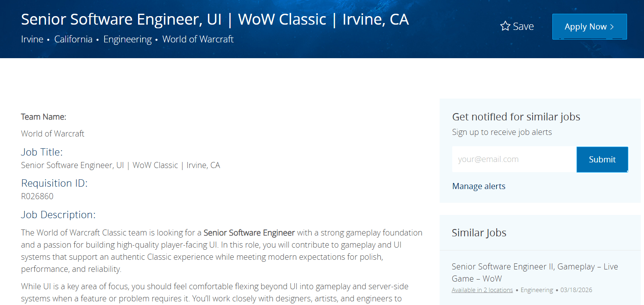This screenshot has height=305, width=644.
Task: Select Irvine in the header breadcrumb line
Action: point(32,39)
